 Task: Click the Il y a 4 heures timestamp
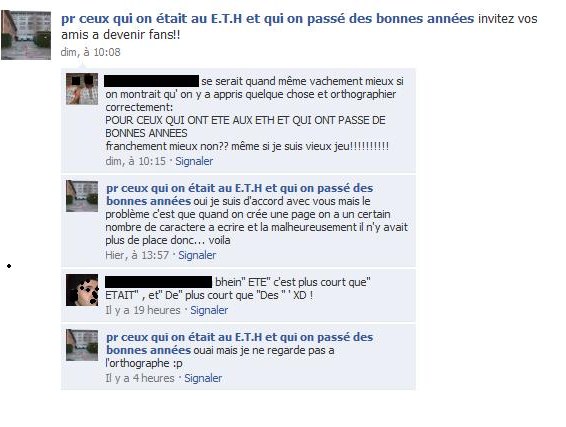140,378
